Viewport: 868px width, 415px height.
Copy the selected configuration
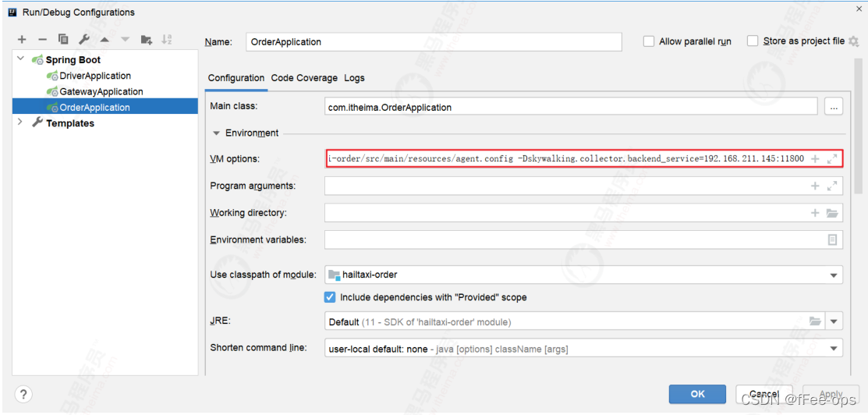(63, 39)
